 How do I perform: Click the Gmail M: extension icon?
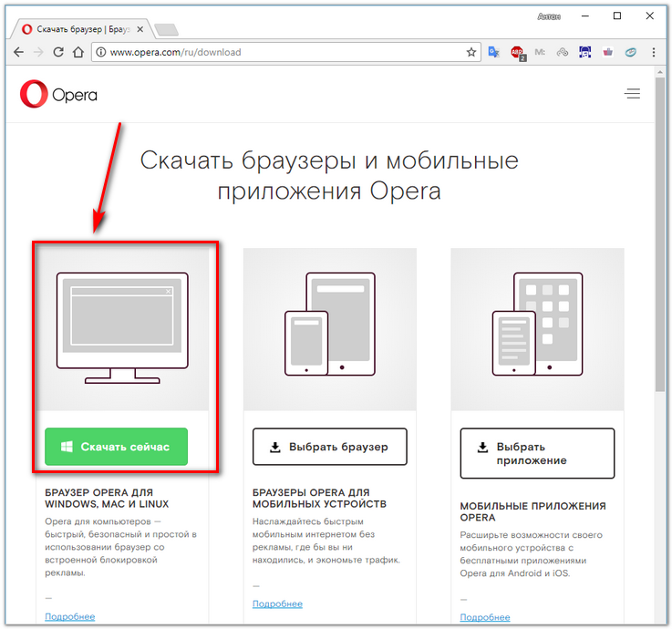point(540,52)
